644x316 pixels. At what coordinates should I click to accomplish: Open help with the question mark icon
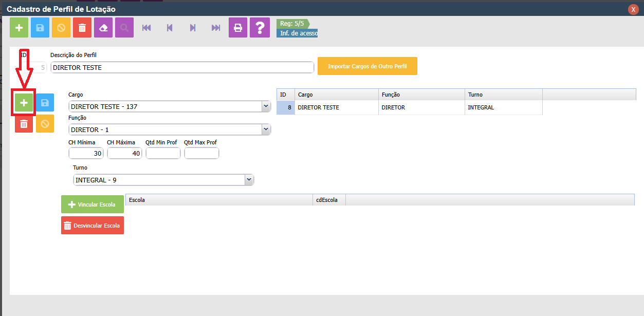(x=260, y=28)
